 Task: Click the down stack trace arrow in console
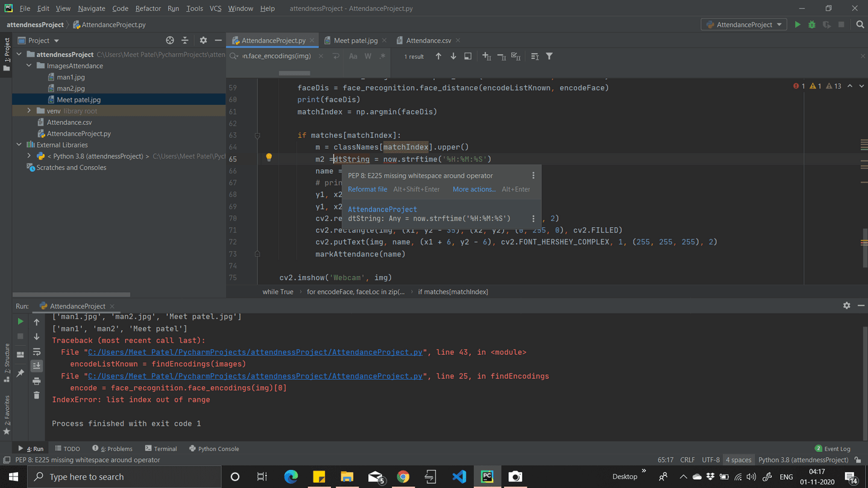(x=37, y=337)
